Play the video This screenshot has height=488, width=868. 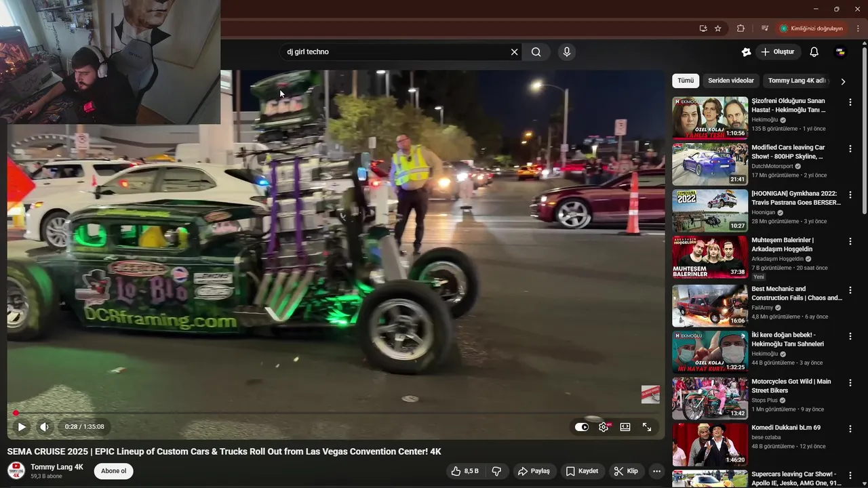[22, 427]
